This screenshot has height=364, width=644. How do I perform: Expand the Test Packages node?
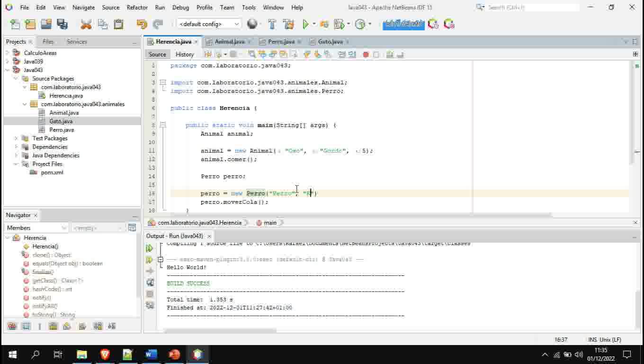[16, 138]
